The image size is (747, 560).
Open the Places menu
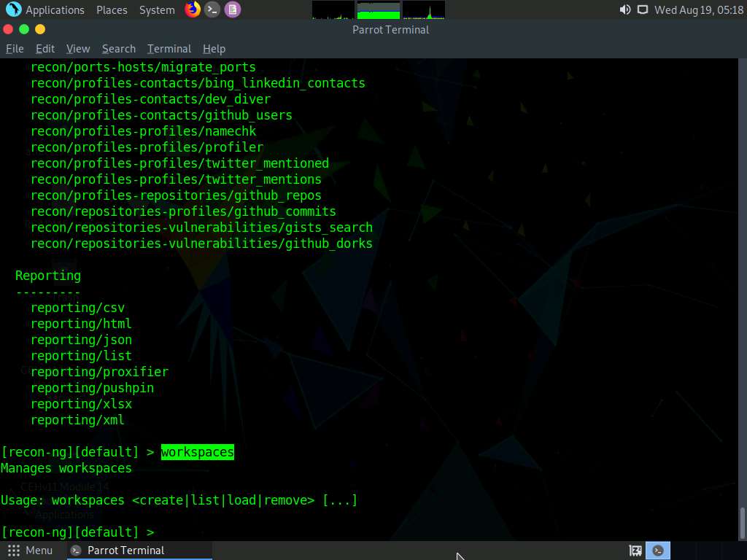112,10
